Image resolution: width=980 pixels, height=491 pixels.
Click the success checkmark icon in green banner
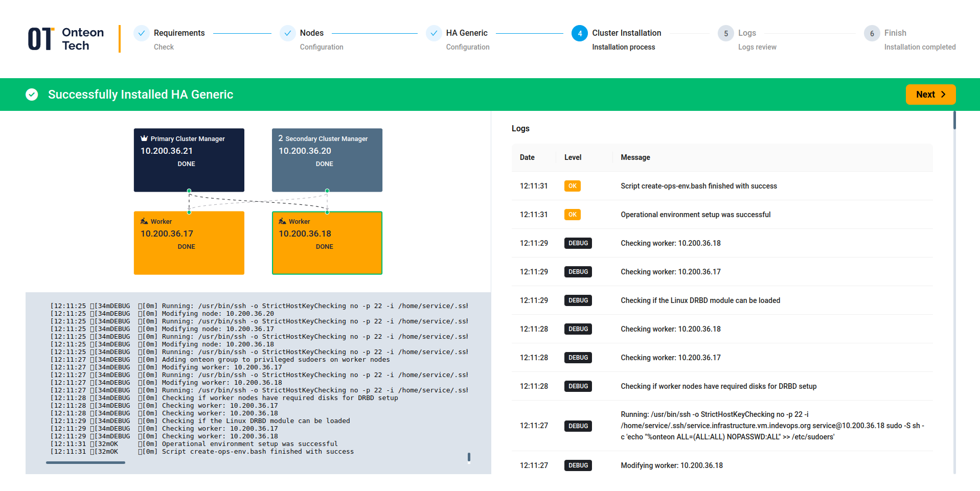(32, 95)
